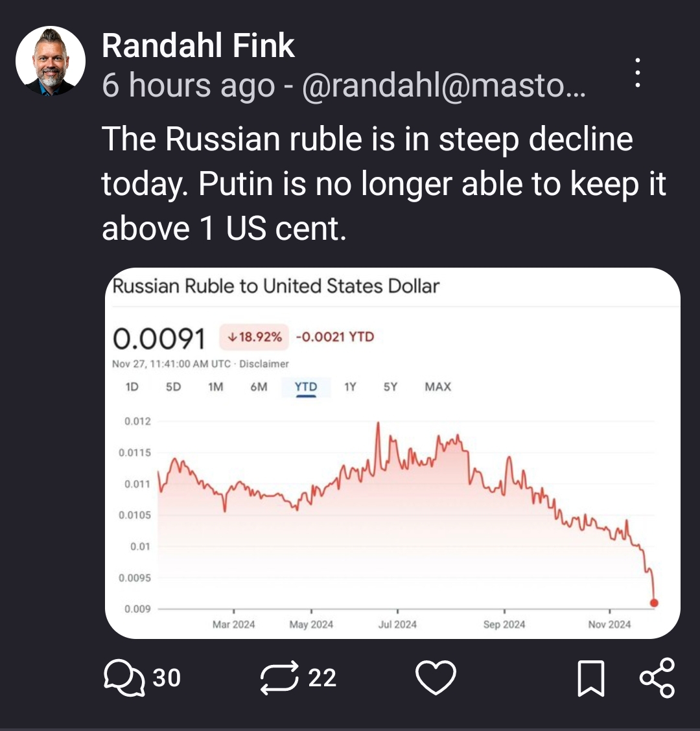Select the 5D chart range tab
Viewport: 700px width, 731px height.
pos(173,387)
